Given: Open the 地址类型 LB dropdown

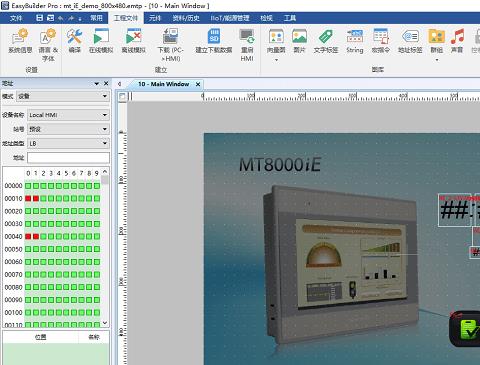Looking at the screenshot, I should (x=68, y=143).
